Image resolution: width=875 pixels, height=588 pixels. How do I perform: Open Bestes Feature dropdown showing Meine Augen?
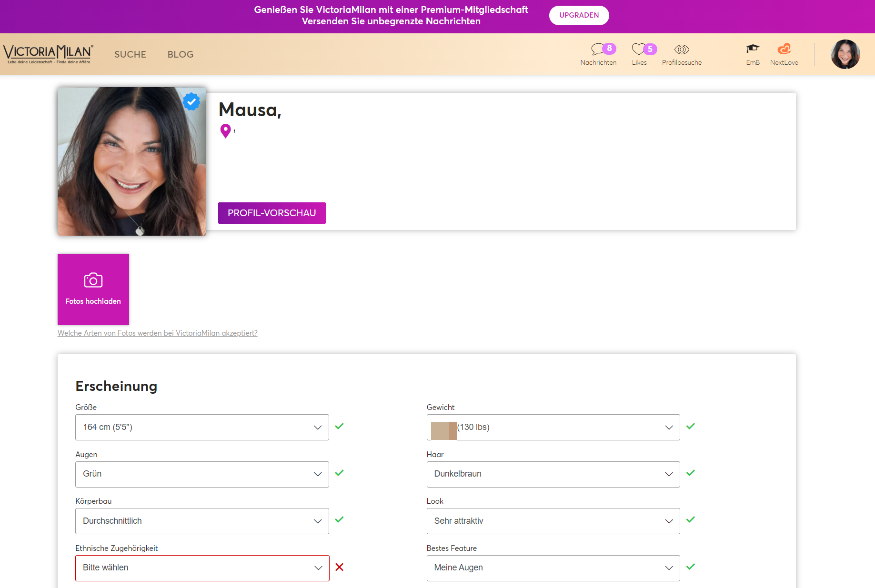tap(553, 568)
